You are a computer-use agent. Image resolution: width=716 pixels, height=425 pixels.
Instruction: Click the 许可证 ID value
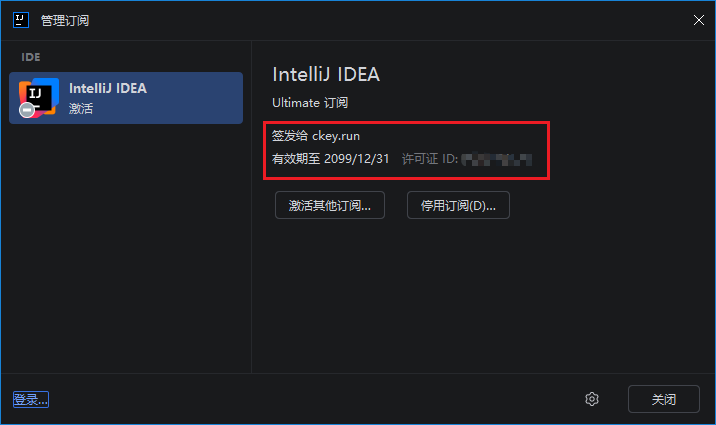(x=496, y=159)
